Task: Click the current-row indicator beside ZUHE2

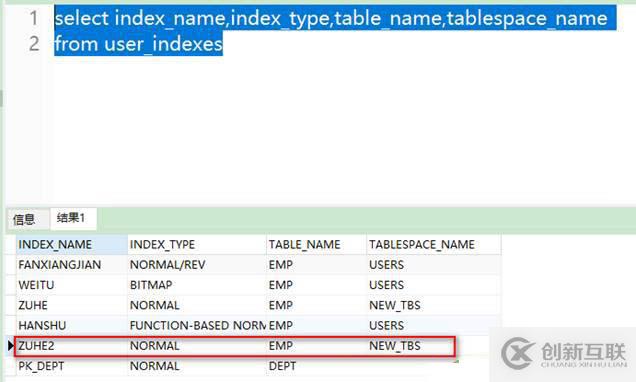Action: pyautogui.click(x=11, y=346)
